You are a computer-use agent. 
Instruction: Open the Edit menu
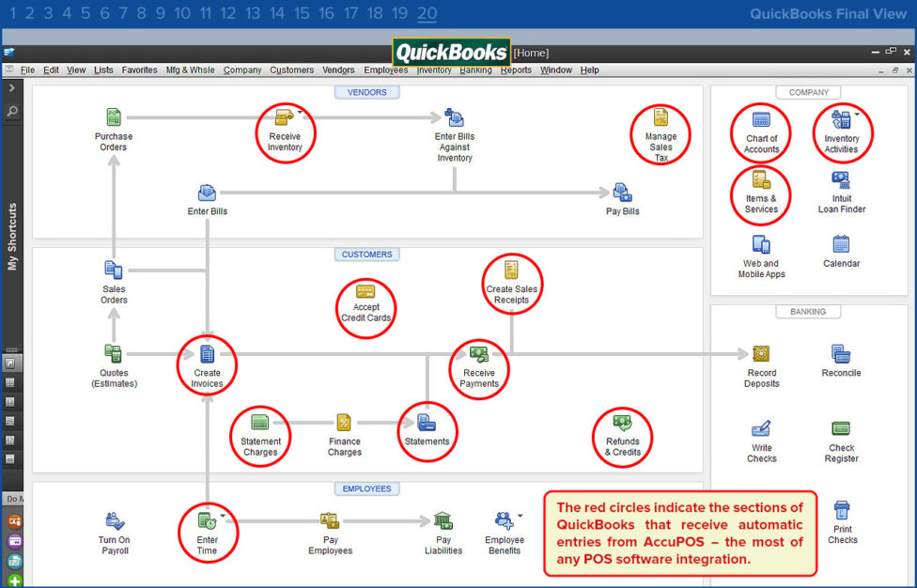(x=51, y=70)
